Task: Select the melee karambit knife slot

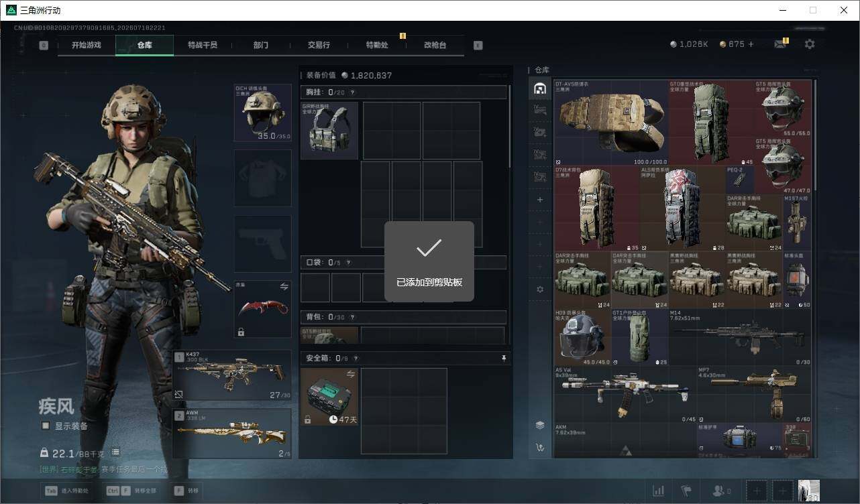Action: (x=262, y=309)
